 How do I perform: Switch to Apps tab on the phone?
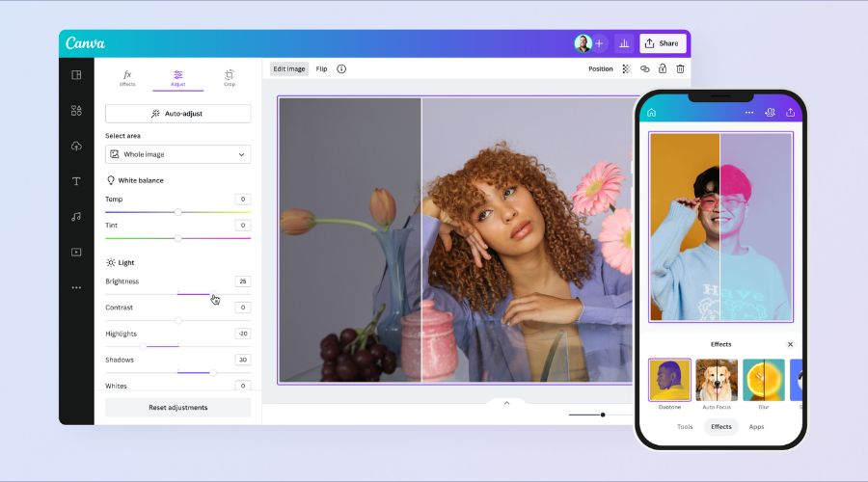757,427
